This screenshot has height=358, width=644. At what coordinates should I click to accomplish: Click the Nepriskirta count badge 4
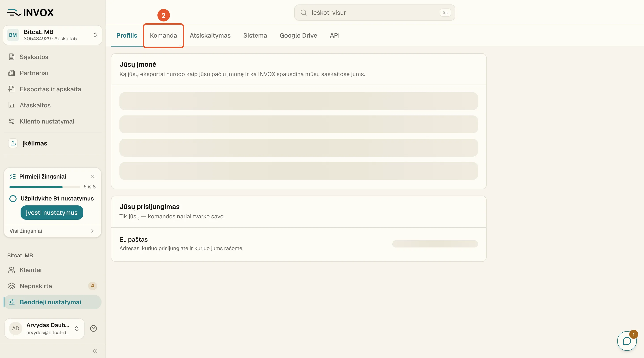(x=93, y=286)
